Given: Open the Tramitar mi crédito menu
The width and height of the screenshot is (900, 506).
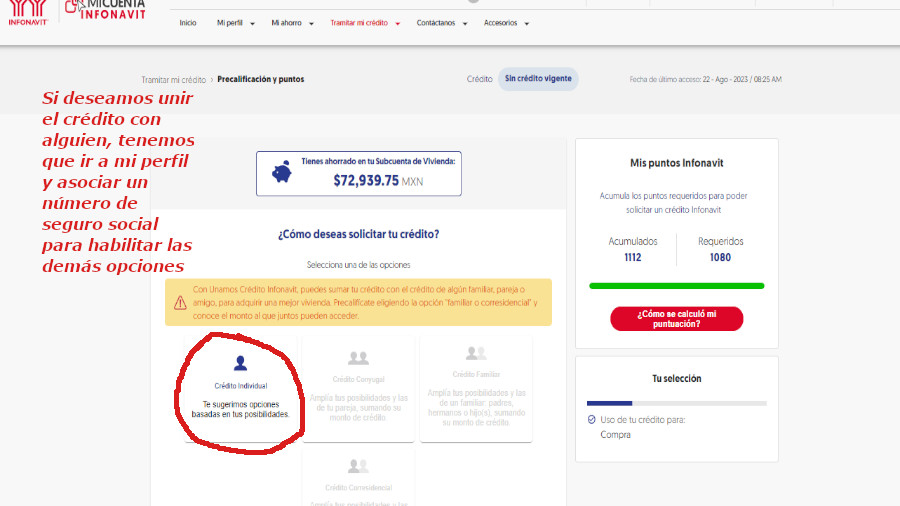Looking at the screenshot, I should click(359, 23).
